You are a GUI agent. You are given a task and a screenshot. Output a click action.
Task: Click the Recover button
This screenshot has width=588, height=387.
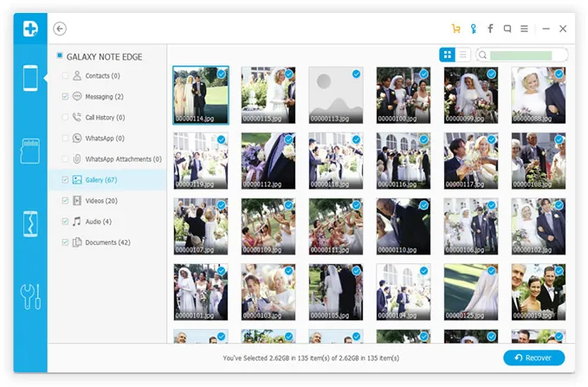tap(533, 358)
